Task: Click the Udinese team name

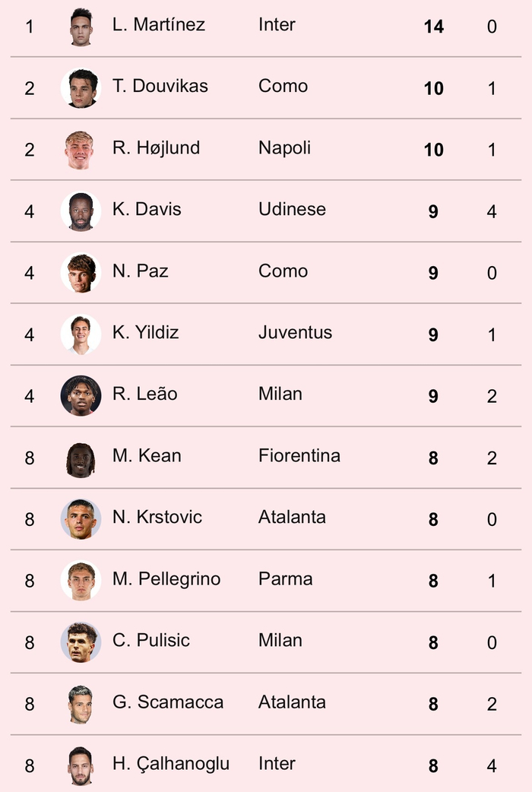Action: [x=292, y=209]
